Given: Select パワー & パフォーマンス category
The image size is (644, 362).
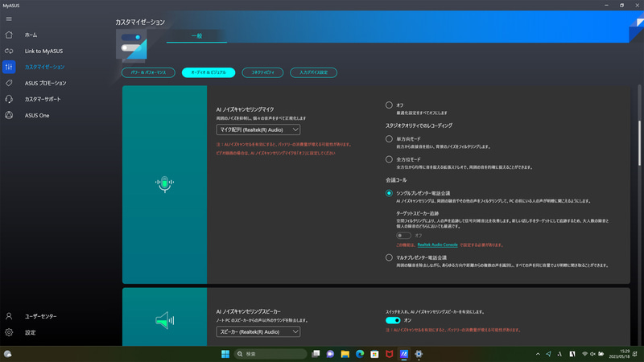Looking at the screenshot, I should pos(148,72).
